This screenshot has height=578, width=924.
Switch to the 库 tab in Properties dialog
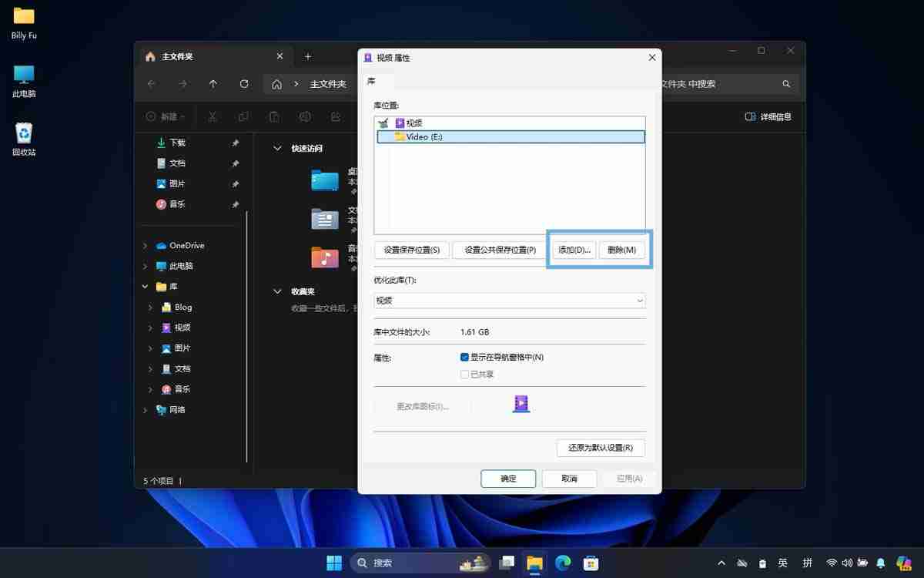(371, 81)
